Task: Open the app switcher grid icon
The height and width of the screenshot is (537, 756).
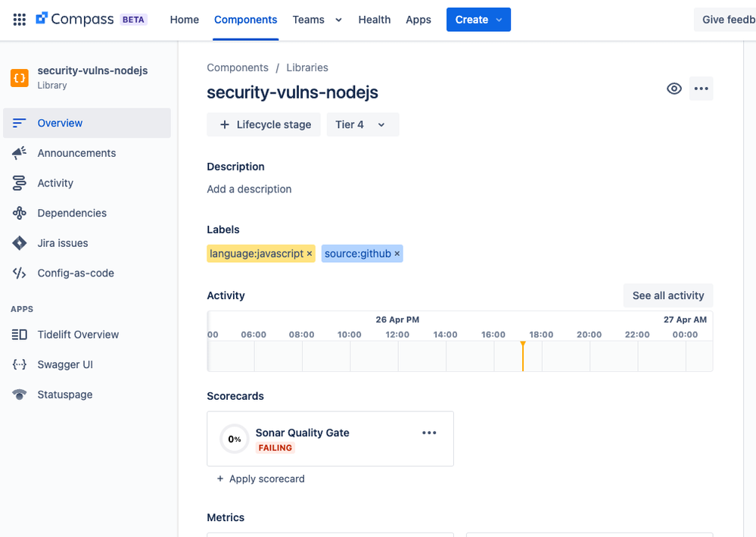Action: [19, 19]
